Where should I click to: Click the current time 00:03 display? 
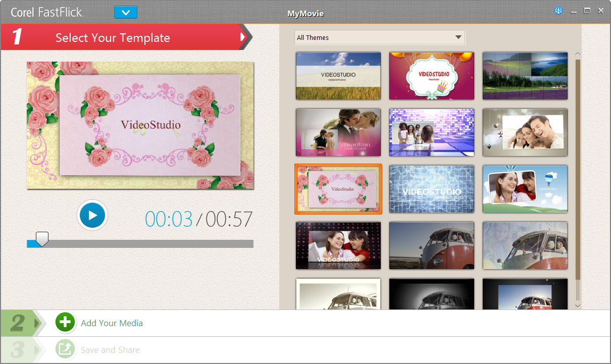[x=169, y=219]
